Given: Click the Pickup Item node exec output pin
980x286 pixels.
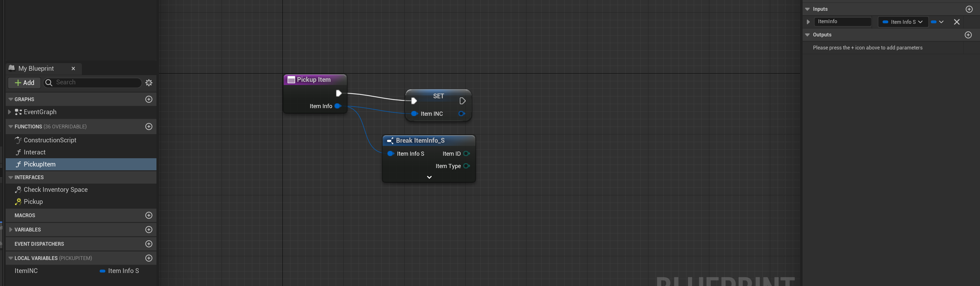Looking at the screenshot, I should [339, 93].
